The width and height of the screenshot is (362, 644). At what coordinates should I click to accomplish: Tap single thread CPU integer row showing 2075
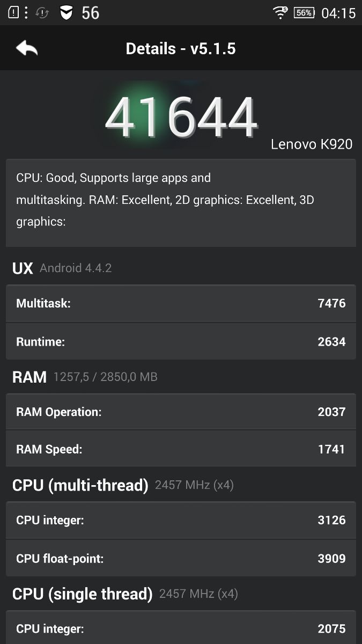[181, 628]
